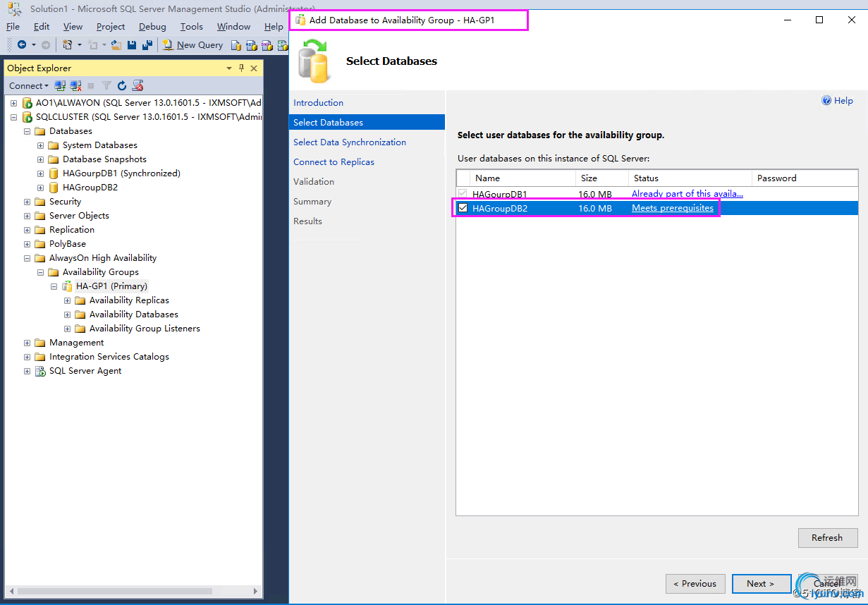Image resolution: width=868 pixels, height=605 pixels.
Task: Go to Connect to Replicas page
Action: click(334, 161)
